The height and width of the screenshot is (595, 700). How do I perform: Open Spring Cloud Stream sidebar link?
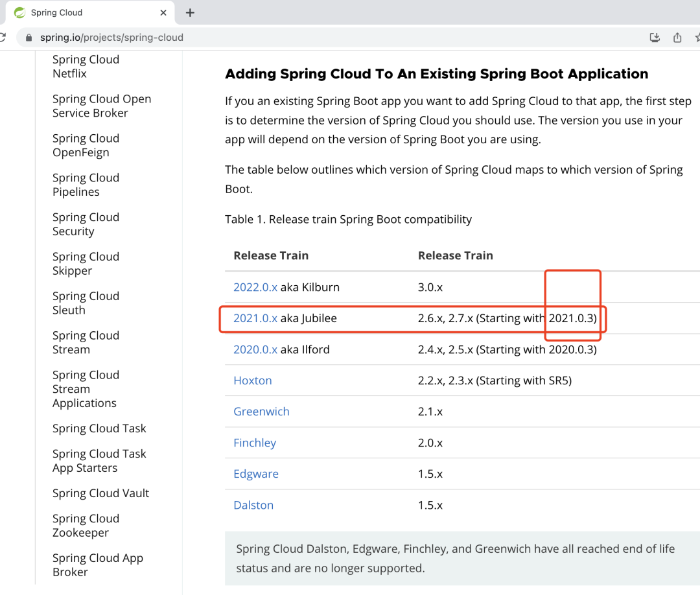86,342
